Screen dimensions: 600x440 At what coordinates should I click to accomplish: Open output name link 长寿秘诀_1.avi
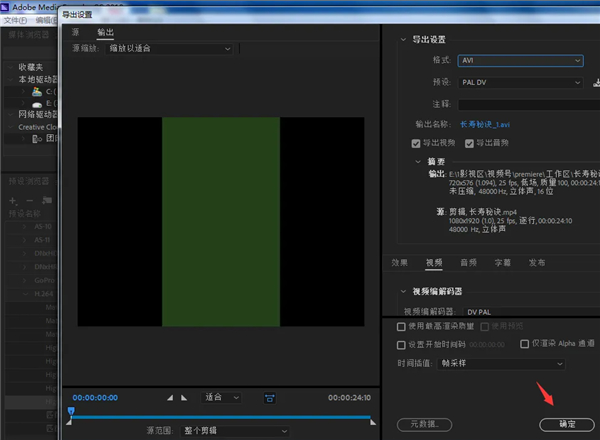click(x=486, y=125)
